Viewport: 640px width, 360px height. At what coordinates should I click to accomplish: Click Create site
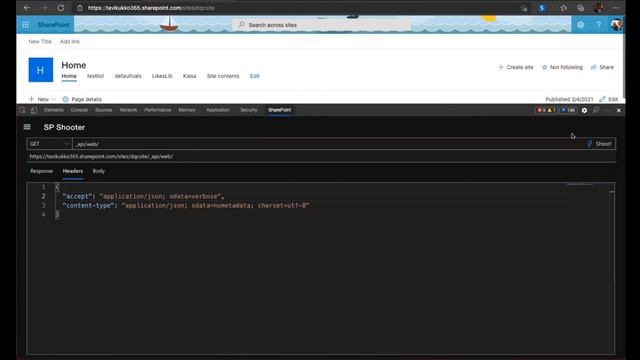(516, 67)
